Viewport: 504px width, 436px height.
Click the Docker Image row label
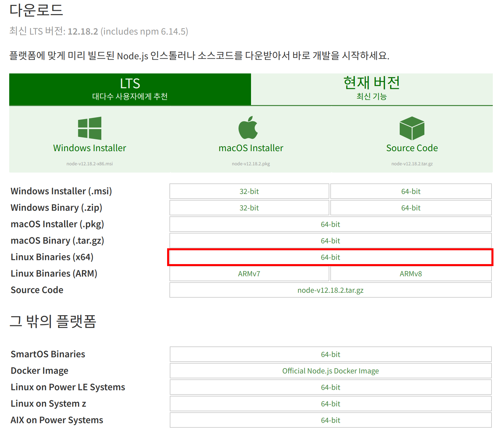click(x=39, y=371)
